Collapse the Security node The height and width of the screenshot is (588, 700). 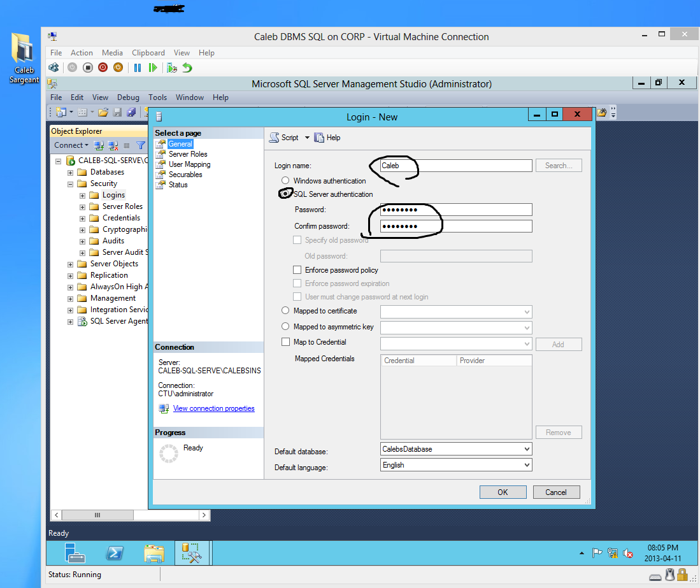71,184
